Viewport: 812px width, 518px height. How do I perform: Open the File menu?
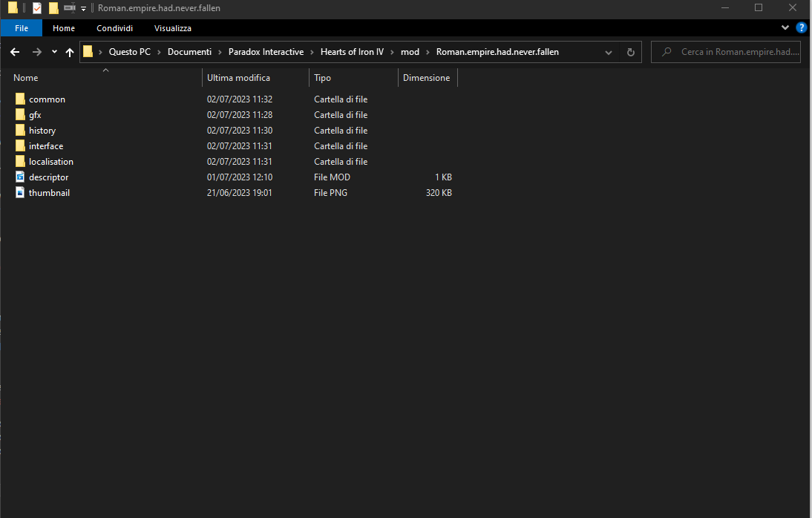[x=22, y=28]
